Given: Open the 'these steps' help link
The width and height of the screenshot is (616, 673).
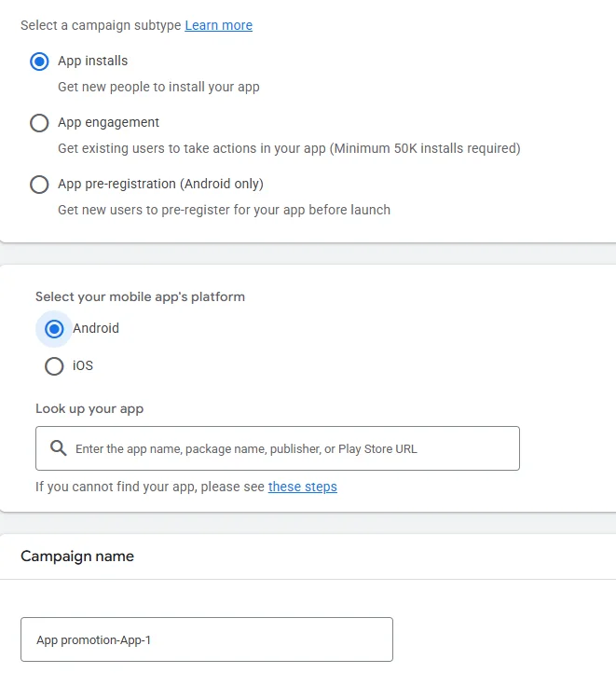Looking at the screenshot, I should pos(303,487).
